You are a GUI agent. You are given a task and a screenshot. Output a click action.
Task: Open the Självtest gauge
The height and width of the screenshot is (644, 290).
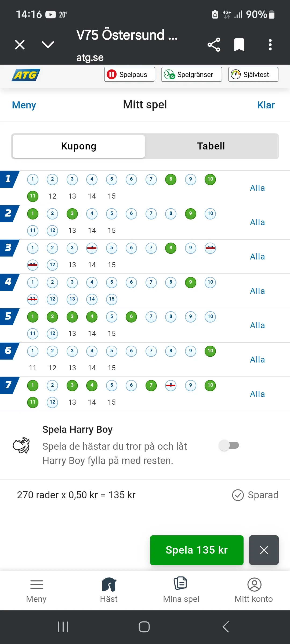pos(253,74)
